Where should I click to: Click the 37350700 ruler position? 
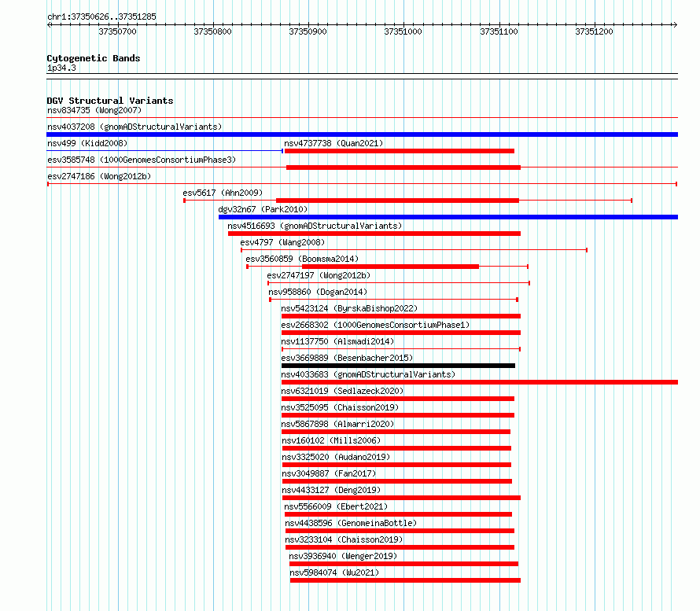click(x=117, y=31)
